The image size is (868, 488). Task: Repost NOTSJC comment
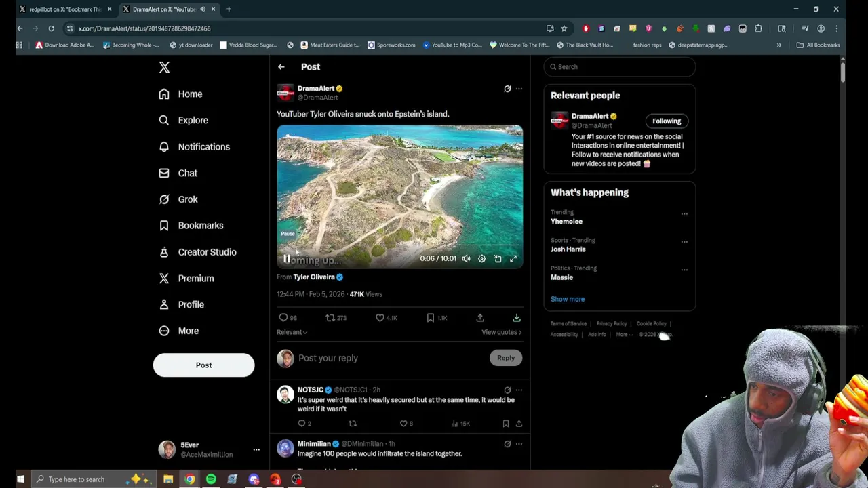pyautogui.click(x=353, y=424)
